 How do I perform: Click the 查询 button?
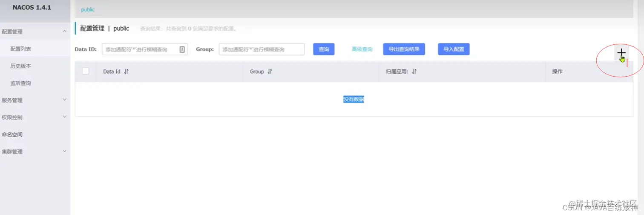pyautogui.click(x=324, y=49)
